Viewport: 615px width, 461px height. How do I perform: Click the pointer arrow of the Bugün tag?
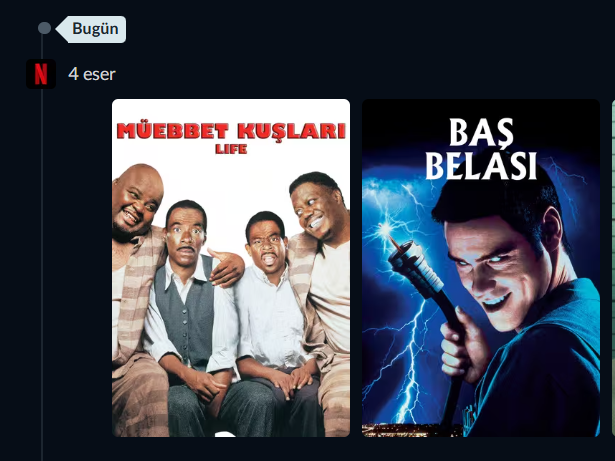62,29
